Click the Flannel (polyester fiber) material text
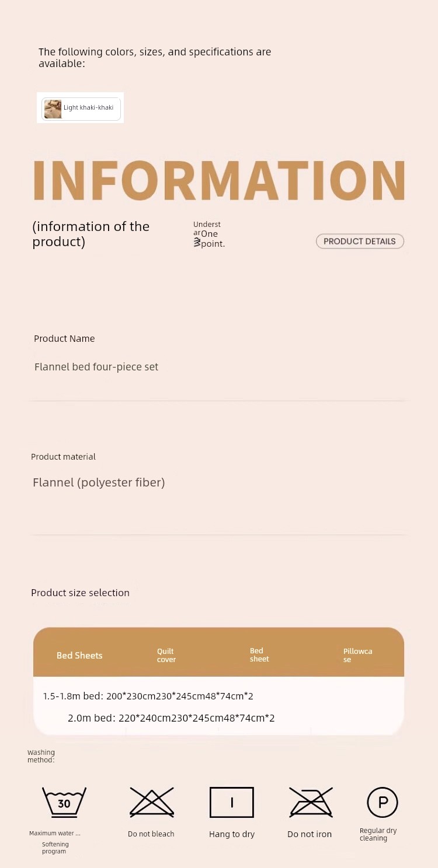438x868 pixels. (99, 482)
